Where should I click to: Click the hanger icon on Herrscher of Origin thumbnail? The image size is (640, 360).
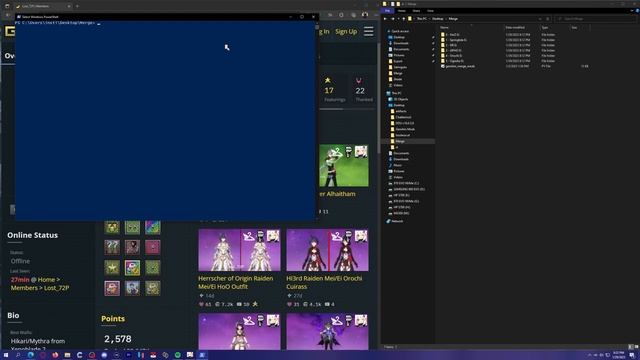click(248, 236)
